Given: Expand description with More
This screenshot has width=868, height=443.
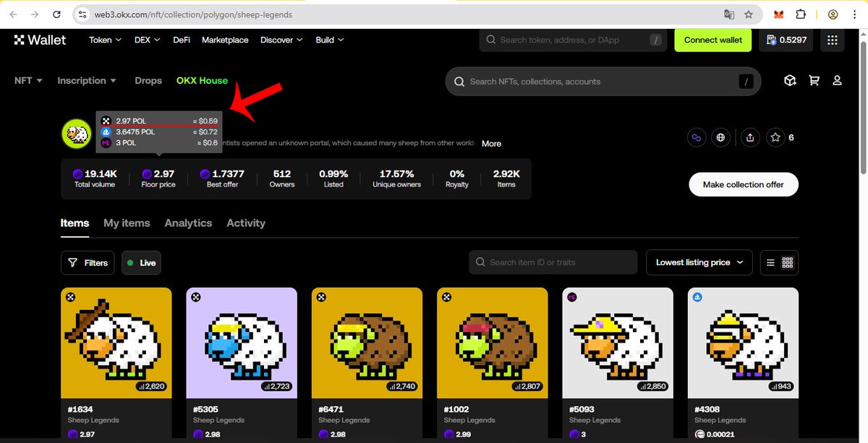Looking at the screenshot, I should [491, 143].
